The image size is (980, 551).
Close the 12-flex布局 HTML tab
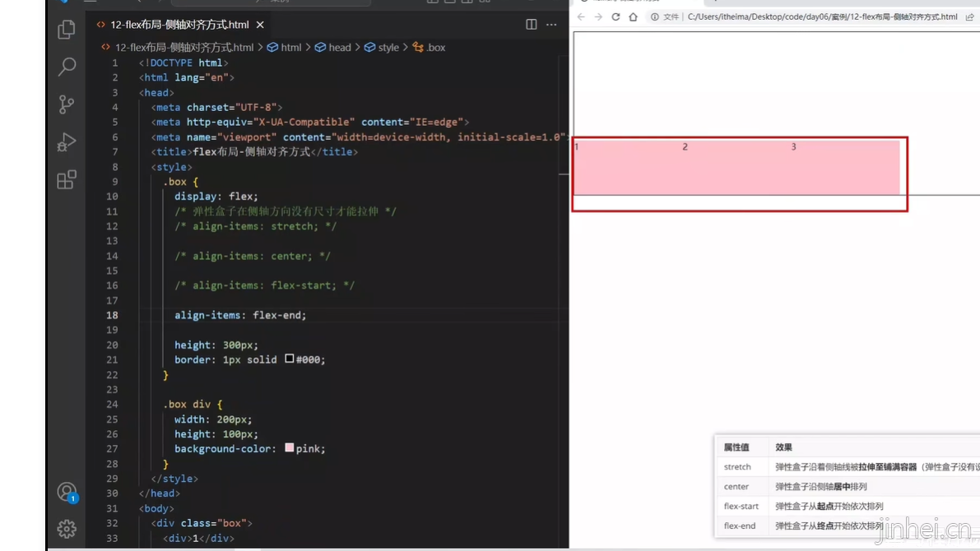point(260,25)
